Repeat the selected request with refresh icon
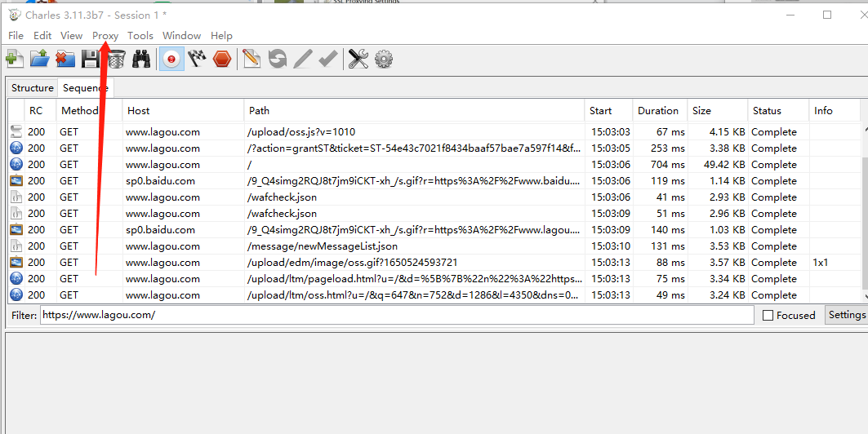Viewport: 868px width, 434px height. tap(278, 59)
